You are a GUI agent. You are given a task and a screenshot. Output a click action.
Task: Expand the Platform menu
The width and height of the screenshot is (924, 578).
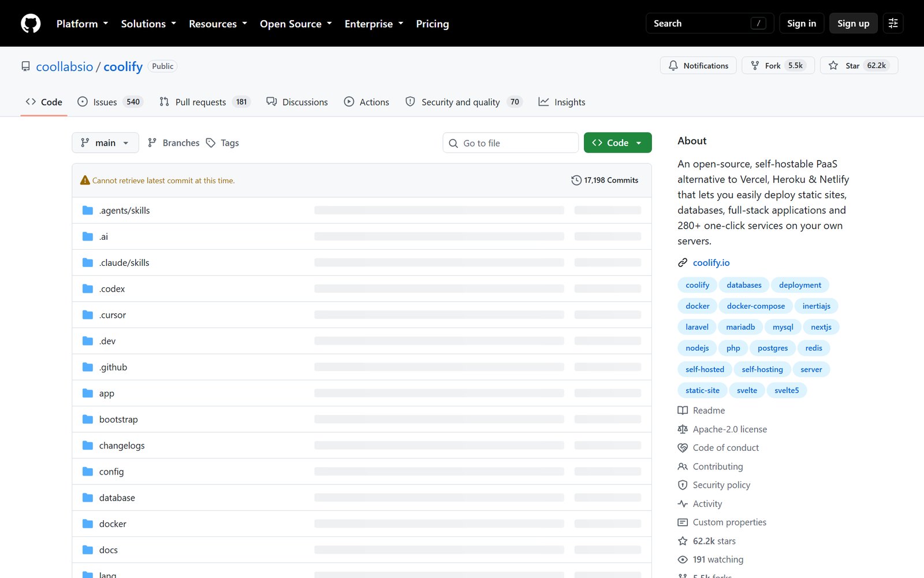[82, 24]
